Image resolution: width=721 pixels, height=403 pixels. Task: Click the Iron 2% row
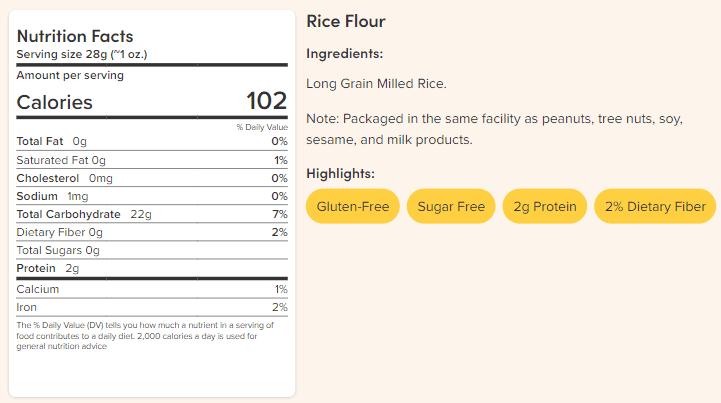152,307
